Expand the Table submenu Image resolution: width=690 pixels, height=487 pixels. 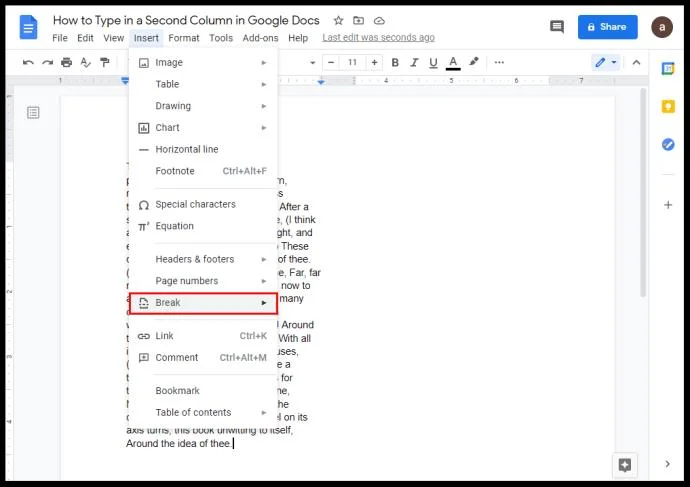tap(203, 84)
